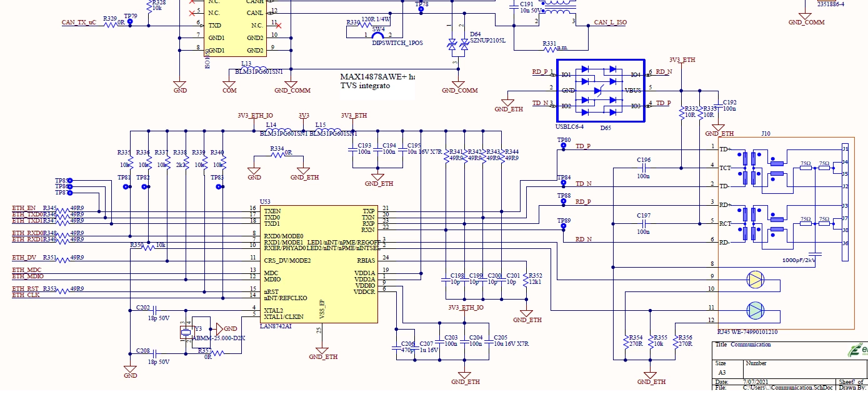Click the Communication.SchDoc file path
This screenshot has height=394, width=868.
click(789, 388)
